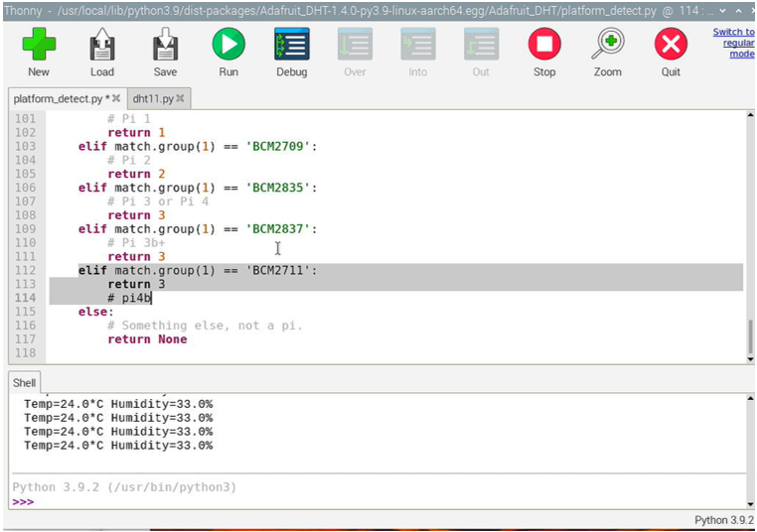Click line number 112 in gutter
The image size is (757, 532).
click(x=25, y=271)
